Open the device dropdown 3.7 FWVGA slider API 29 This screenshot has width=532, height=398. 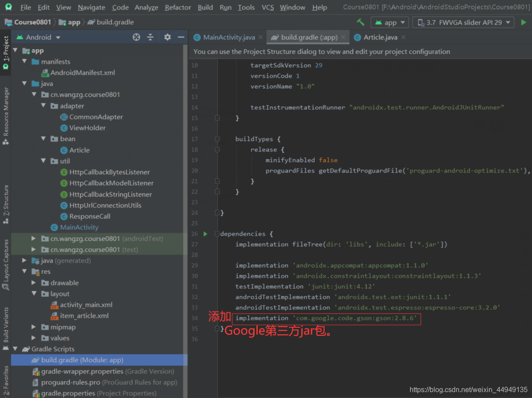coord(463,22)
